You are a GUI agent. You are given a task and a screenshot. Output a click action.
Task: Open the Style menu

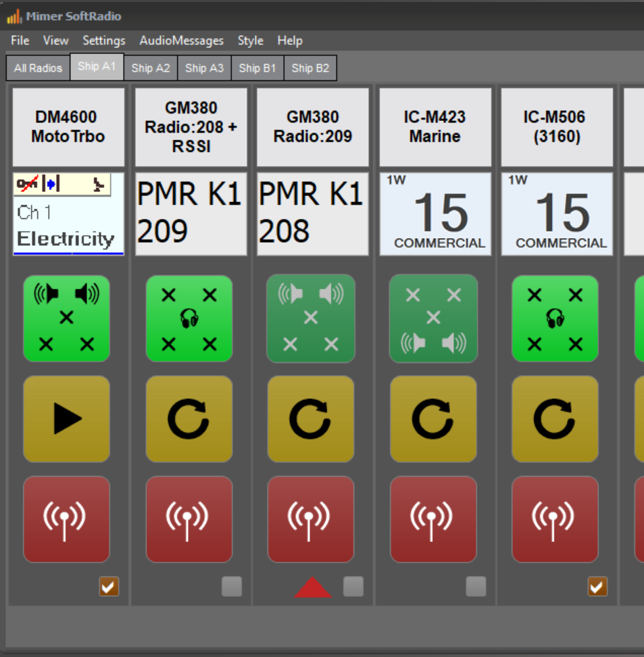point(251,41)
